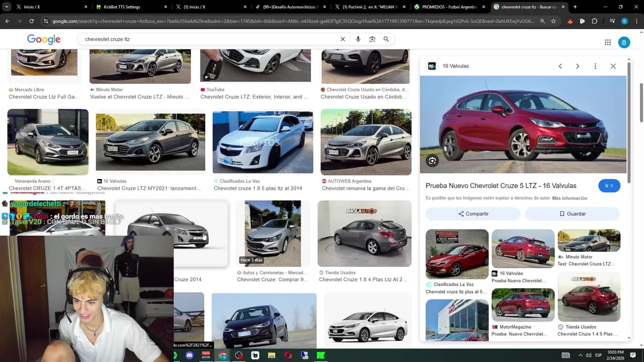Click the Google logo
This screenshot has width=644, height=362.
[44, 39]
